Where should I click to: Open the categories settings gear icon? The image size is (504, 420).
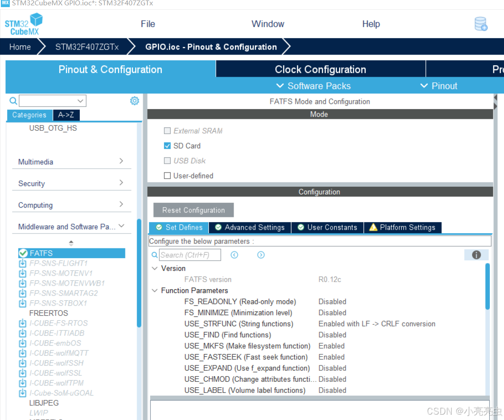click(x=134, y=101)
